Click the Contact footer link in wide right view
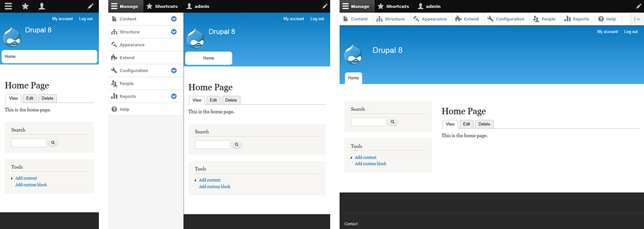This screenshot has width=644, height=229. [x=351, y=224]
